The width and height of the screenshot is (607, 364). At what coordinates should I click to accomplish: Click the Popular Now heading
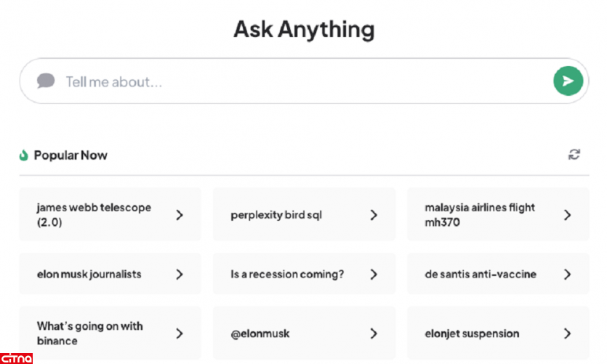[x=71, y=155]
